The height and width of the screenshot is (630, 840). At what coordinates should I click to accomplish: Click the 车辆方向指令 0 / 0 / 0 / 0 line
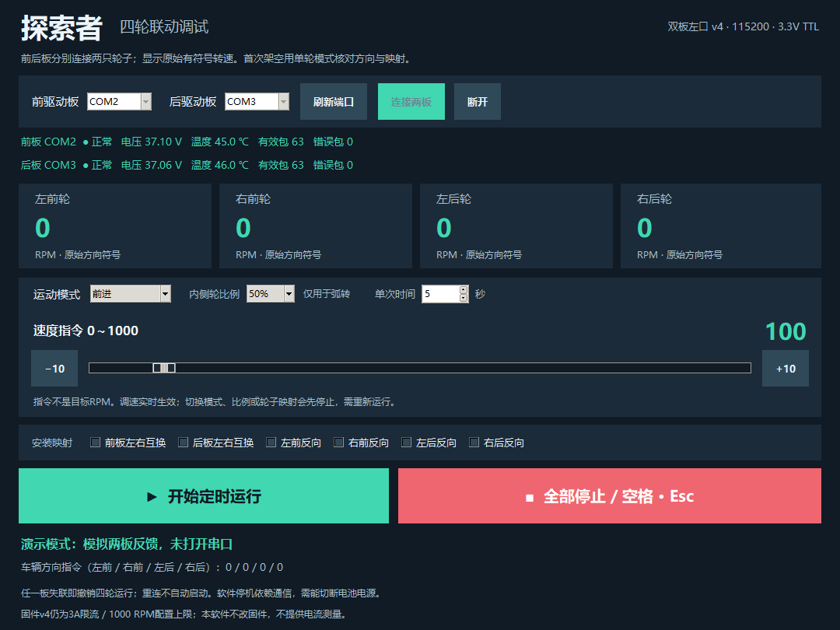(x=152, y=567)
